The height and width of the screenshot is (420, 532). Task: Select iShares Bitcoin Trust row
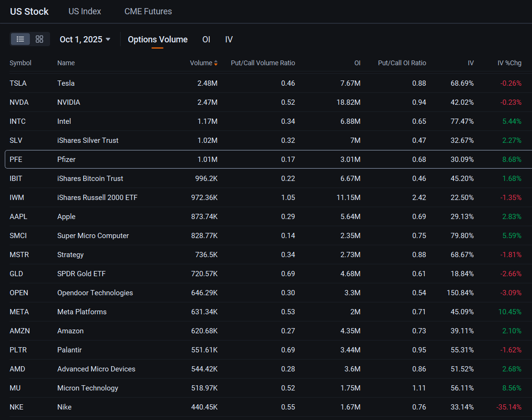click(x=266, y=178)
